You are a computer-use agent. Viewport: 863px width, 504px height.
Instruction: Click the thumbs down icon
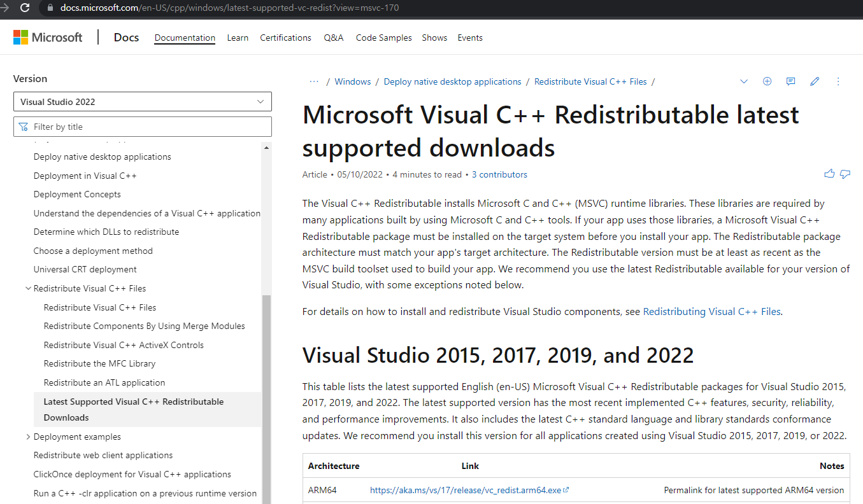(x=845, y=174)
